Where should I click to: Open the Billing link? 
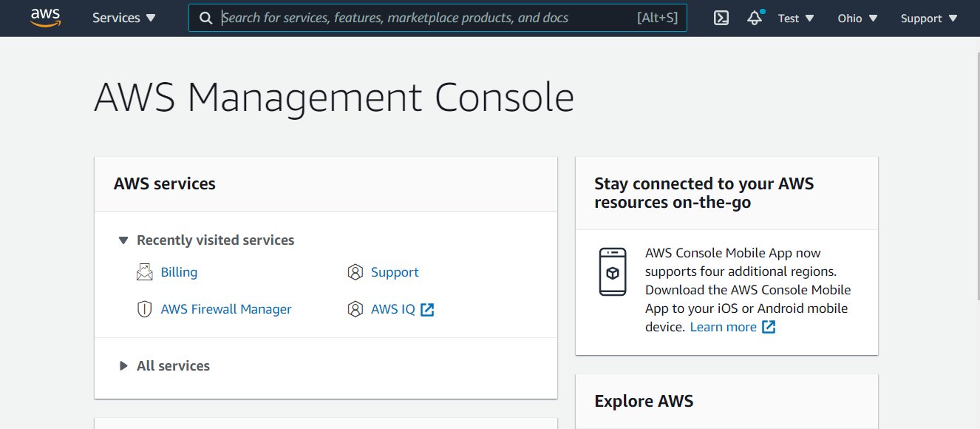(x=179, y=272)
